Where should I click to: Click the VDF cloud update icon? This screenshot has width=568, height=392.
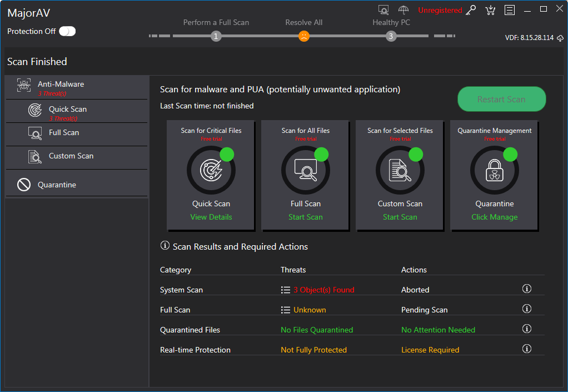pos(560,38)
